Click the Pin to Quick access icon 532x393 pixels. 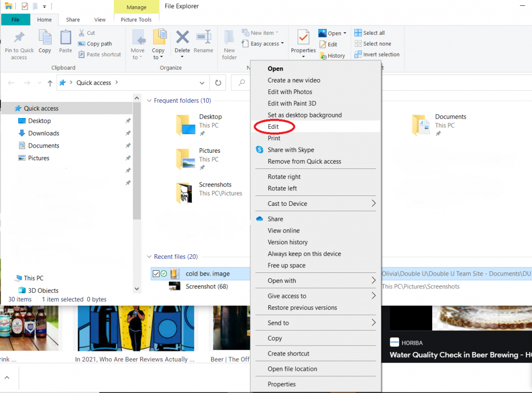[19, 38]
